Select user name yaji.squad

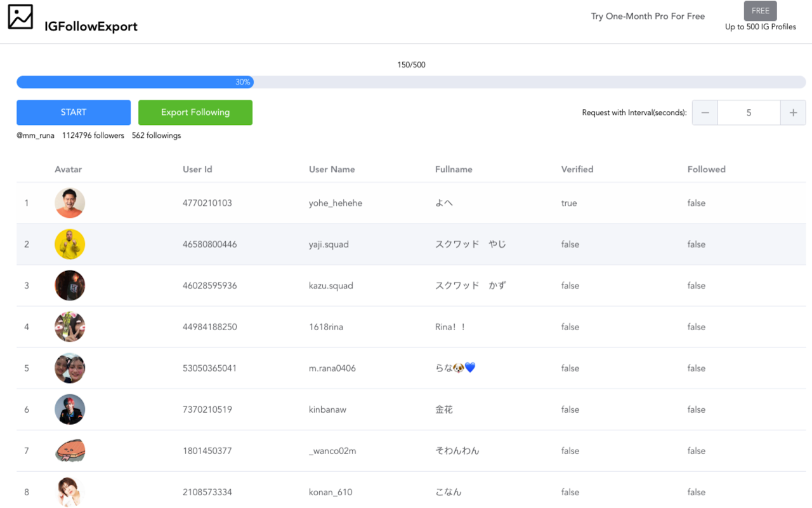point(329,244)
